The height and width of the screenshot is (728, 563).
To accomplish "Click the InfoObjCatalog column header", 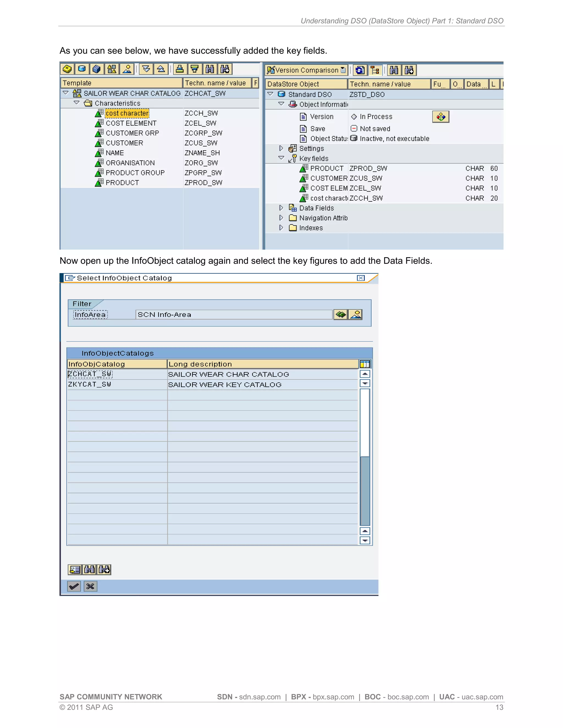I will click(x=117, y=364).
